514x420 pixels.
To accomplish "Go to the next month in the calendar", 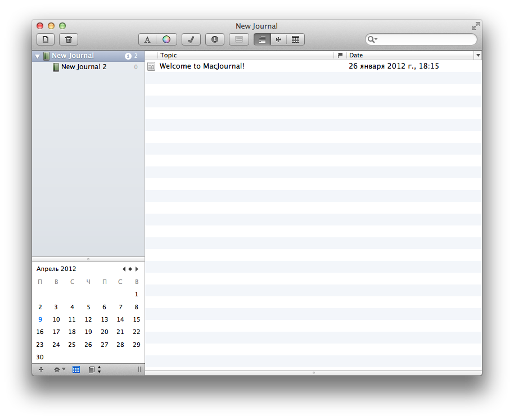I will point(137,269).
